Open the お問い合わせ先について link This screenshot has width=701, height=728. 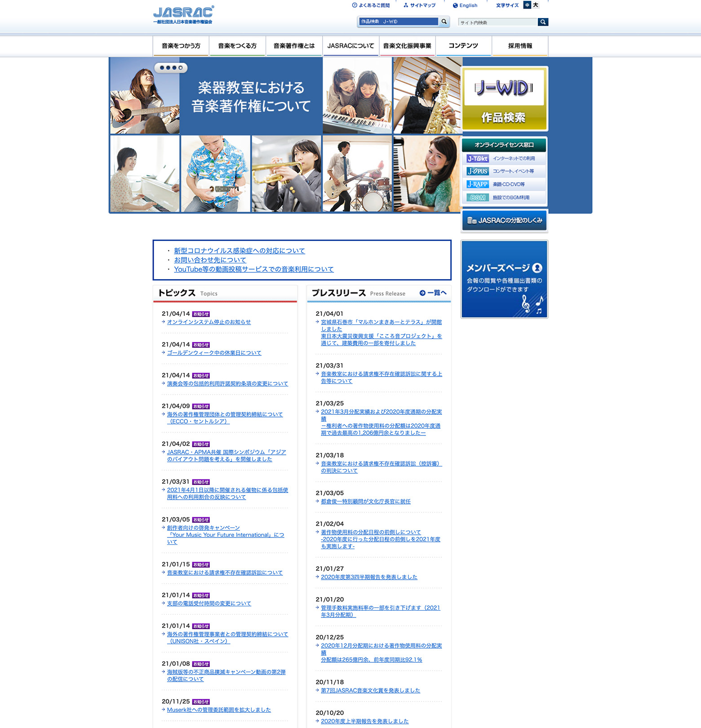[210, 260]
